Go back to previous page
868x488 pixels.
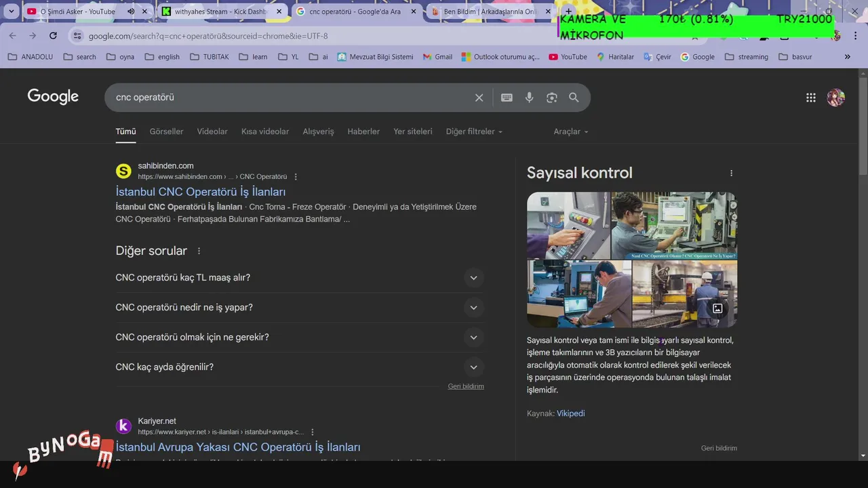point(14,36)
